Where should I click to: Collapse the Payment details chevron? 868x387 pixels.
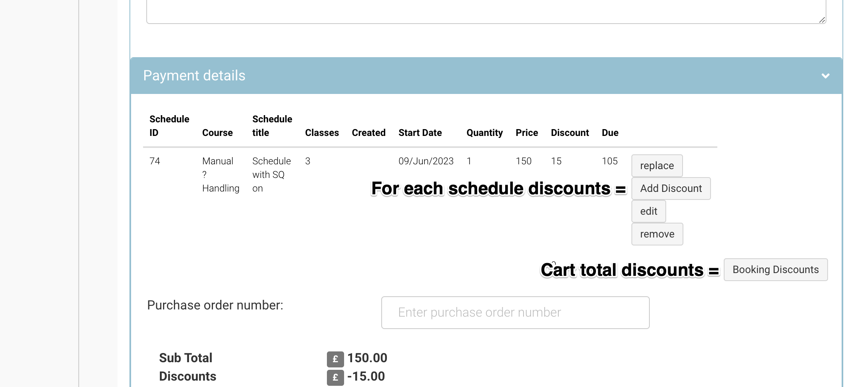pyautogui.click(x=825, y=76)
